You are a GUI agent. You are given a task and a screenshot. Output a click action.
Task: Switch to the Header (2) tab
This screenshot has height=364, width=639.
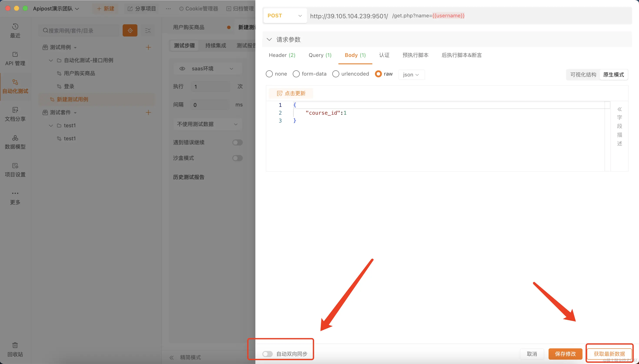[x=282, y=55]
